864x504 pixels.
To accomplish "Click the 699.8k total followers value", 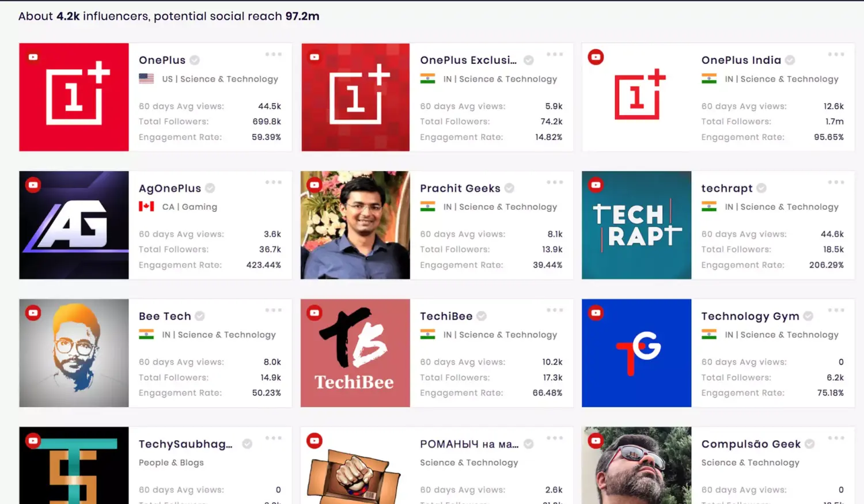I will click(x=267, y=122).
